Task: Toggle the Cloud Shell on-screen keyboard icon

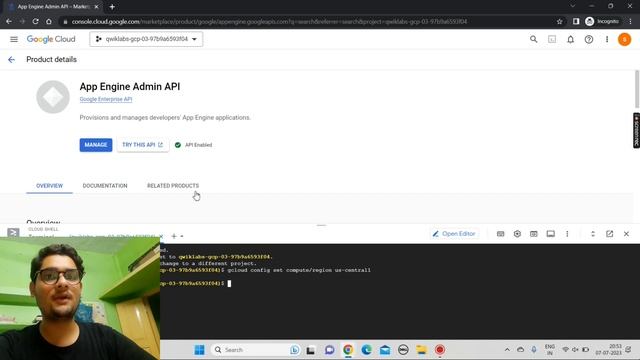Action: click(500, 234)
